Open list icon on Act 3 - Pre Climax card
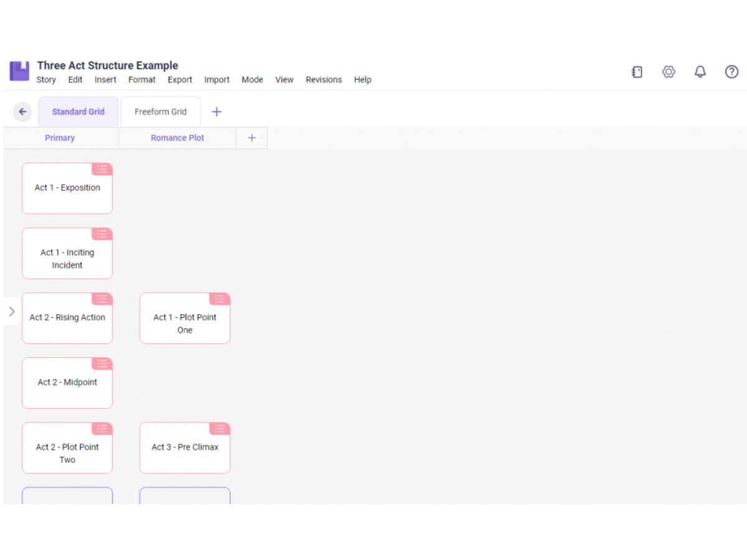 pos(220,429)
